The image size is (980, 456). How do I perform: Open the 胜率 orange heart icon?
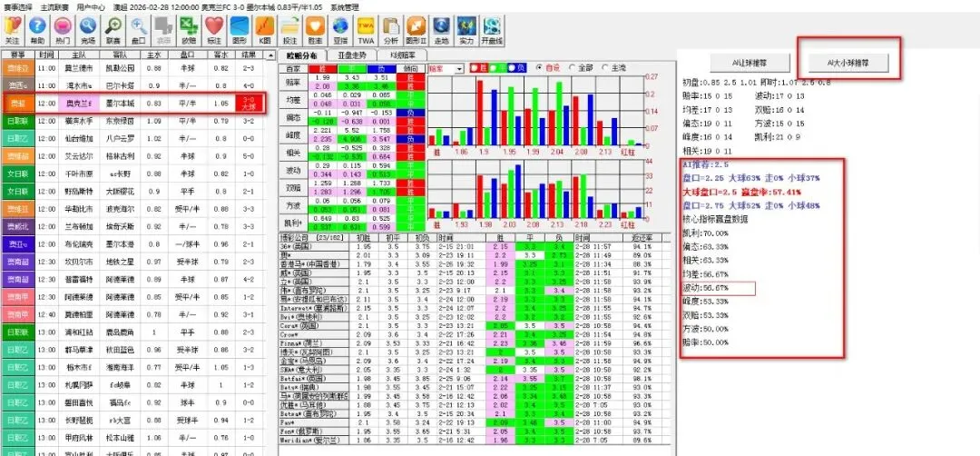315,30
